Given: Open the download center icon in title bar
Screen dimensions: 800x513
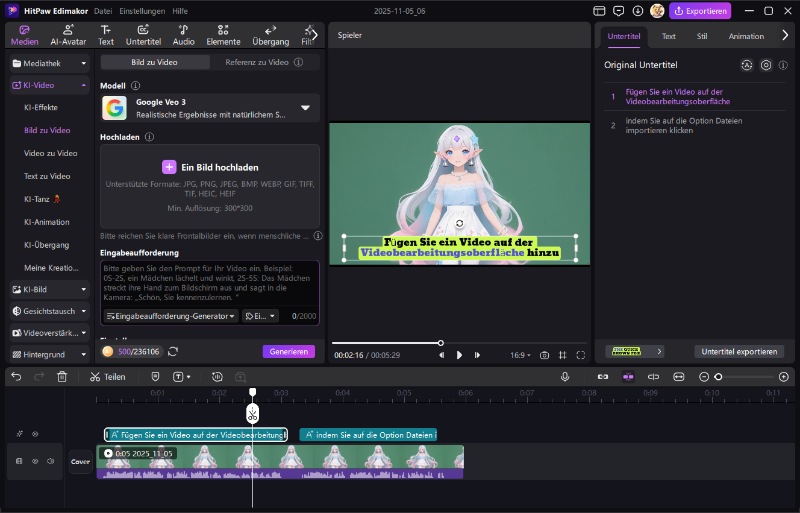Looking at the screenshot, I should [638, 11].
